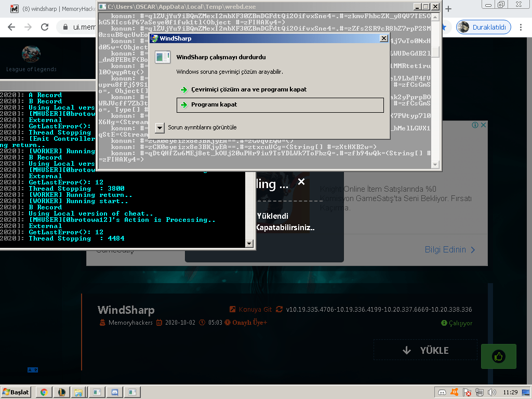The width and height of the screenshot is (532, 399).
Task: Click the lower console scroll-down arrow
Action: click(249, 243)
